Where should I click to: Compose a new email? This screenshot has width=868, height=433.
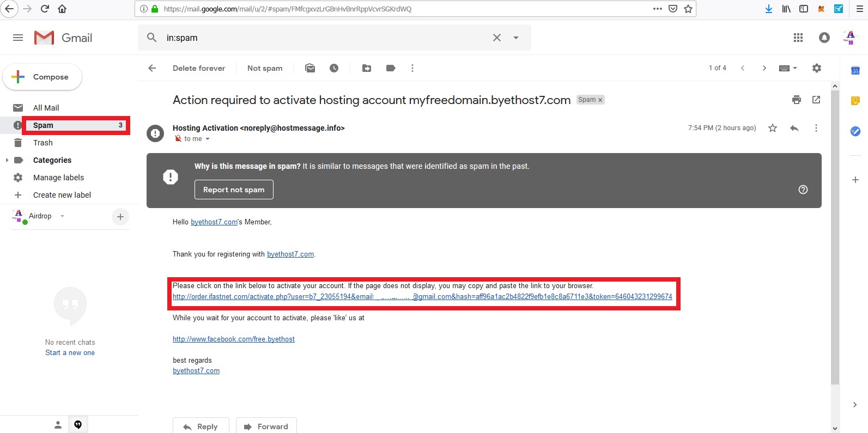43,77
